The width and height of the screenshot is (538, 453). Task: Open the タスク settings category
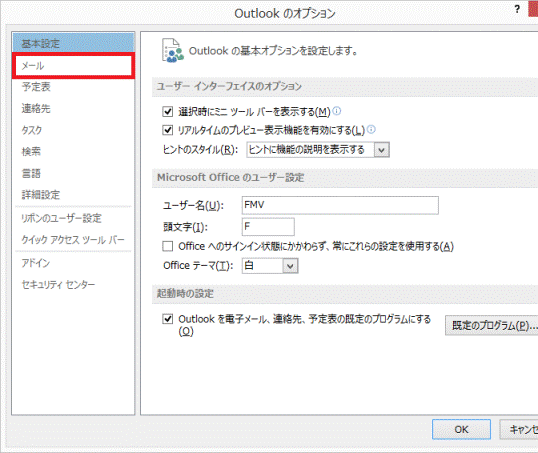click(x=73, y=130)
